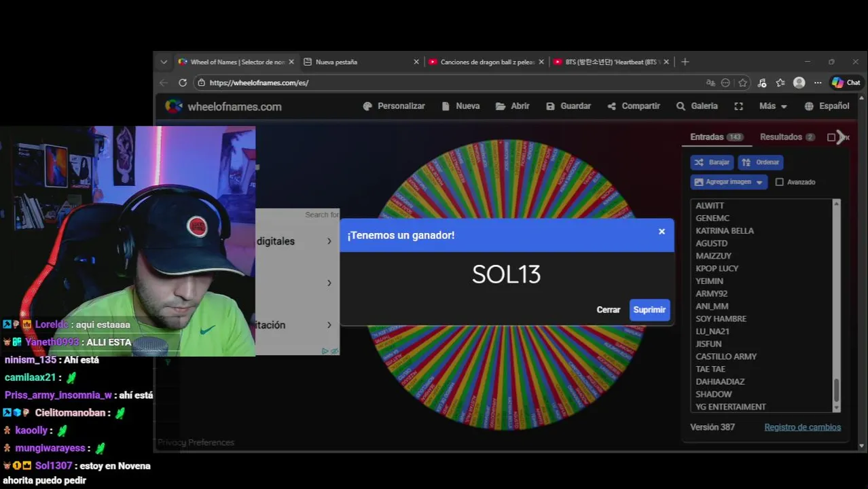Click the site info lock icon in address bar
The image size is (868, 489).
(x=201, y=83)
